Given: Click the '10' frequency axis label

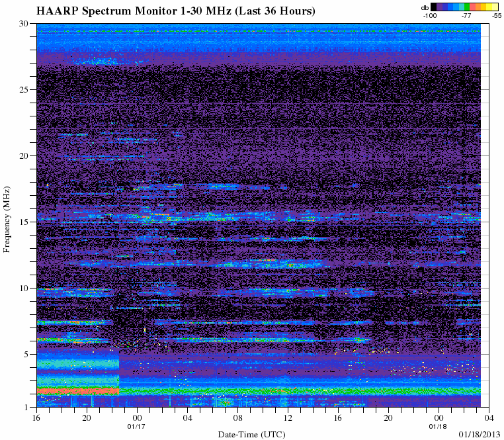Looking at the screenshot, I should (24, 288).
